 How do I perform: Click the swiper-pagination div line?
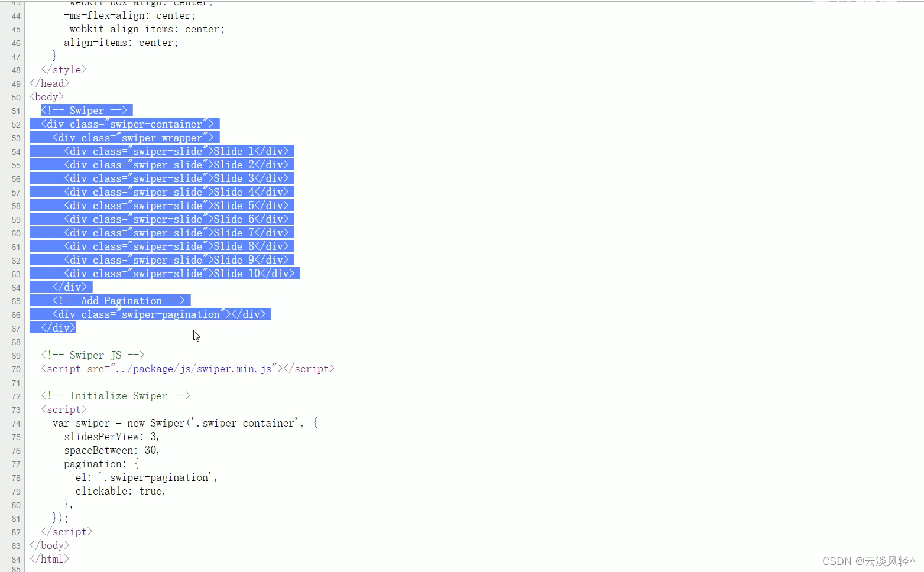(x=159, y=314)
